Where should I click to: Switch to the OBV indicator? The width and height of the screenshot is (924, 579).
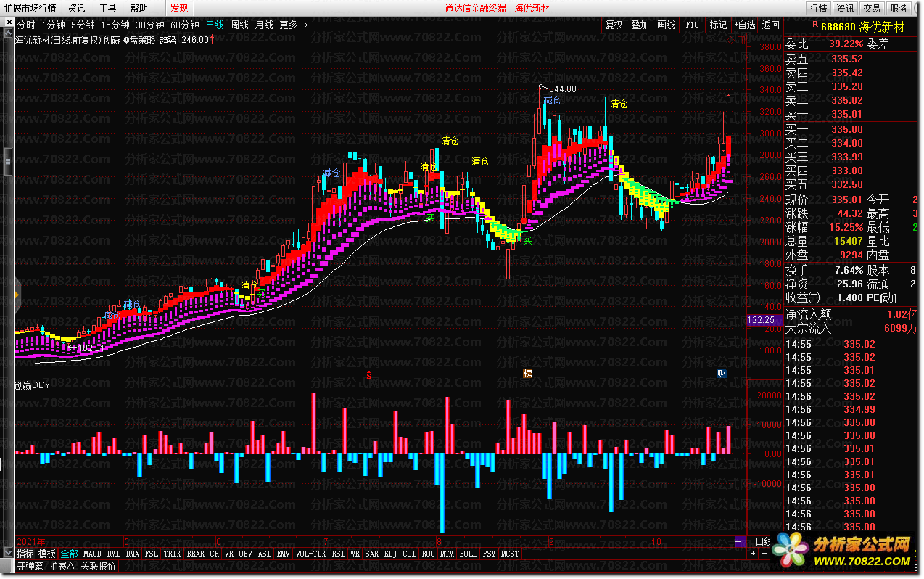point(247,554)
